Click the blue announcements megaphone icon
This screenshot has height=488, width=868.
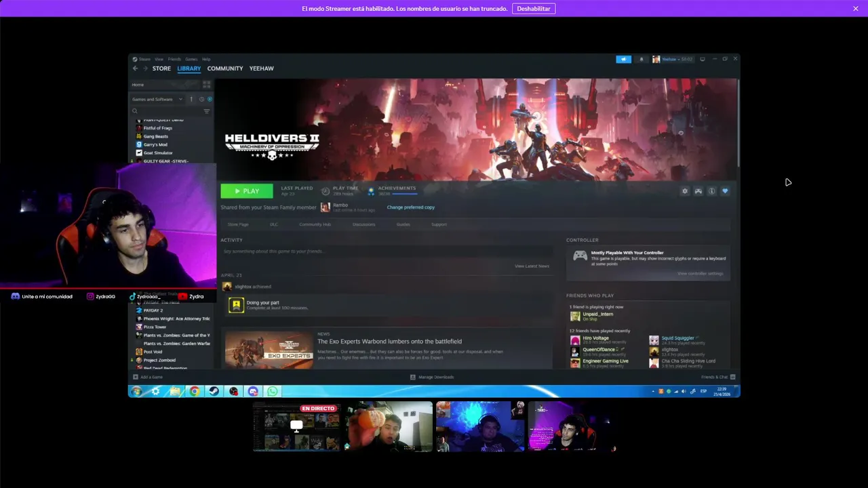(623, 59)
